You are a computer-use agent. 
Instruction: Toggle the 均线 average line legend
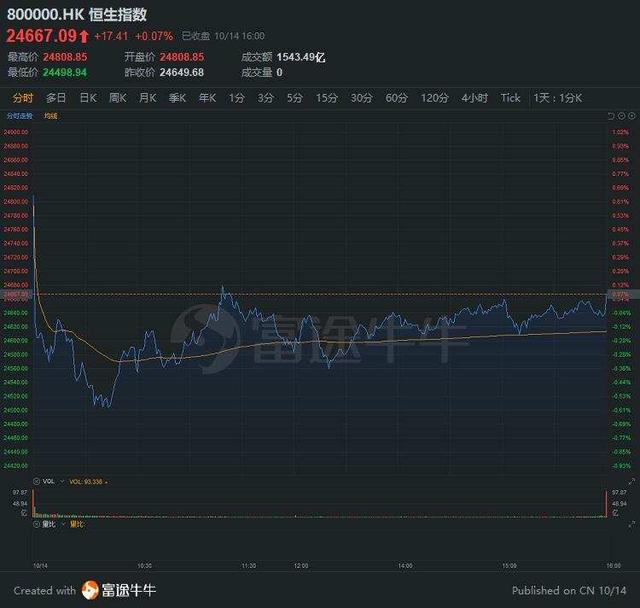pyautogui.click(x=51, y=116)
